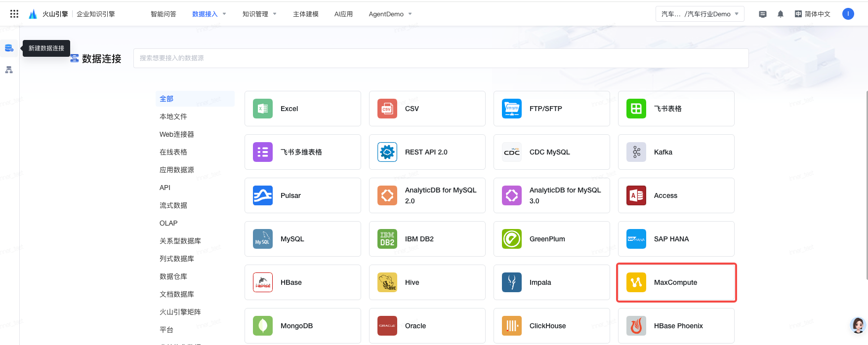Go to AI应用 in top navigation
The width and height of the screenshot is (868, 345).
343,14
